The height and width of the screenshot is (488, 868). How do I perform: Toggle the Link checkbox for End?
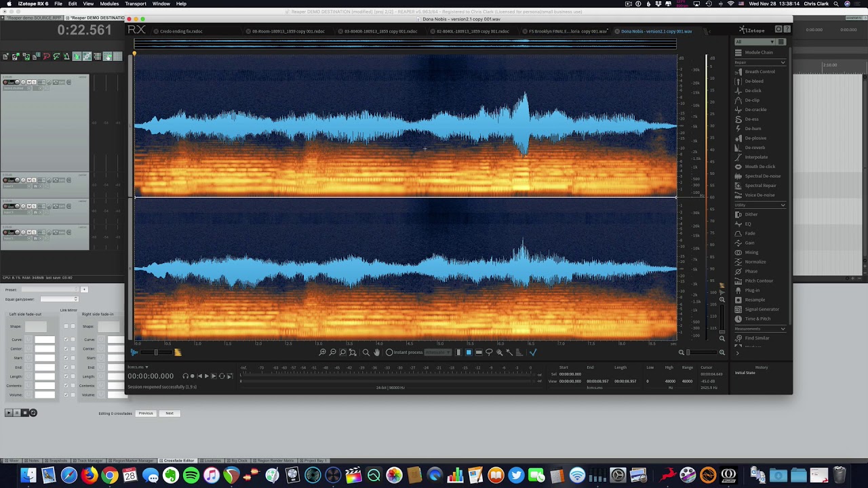(x=66, y=367)
